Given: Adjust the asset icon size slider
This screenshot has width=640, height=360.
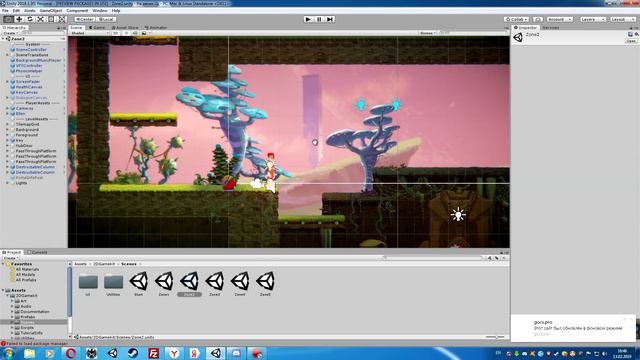Looking at the screenshot, I should tap(495, 337).
